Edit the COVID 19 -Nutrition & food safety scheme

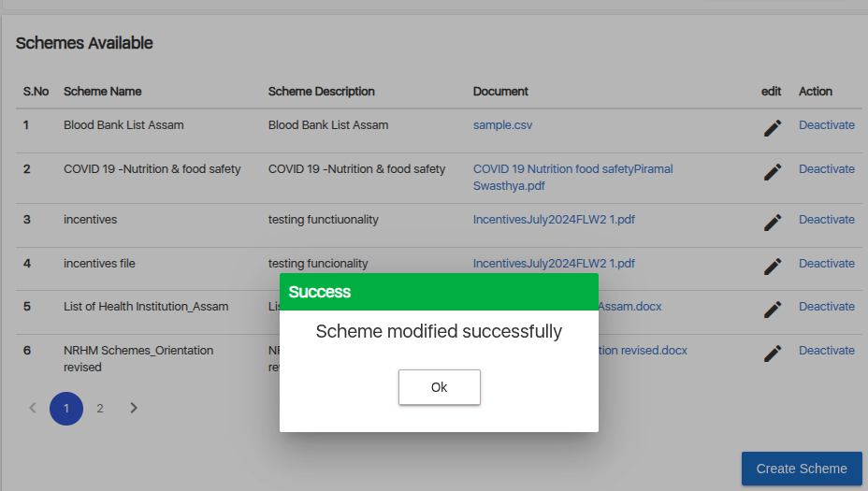[772, 172]
